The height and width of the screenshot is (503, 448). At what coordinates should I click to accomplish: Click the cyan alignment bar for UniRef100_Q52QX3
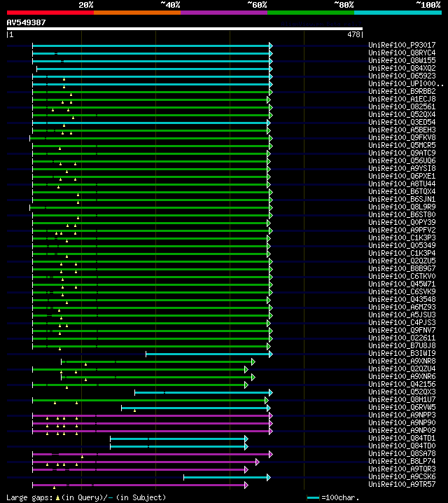pyautogui.click(x=203, y=392)
